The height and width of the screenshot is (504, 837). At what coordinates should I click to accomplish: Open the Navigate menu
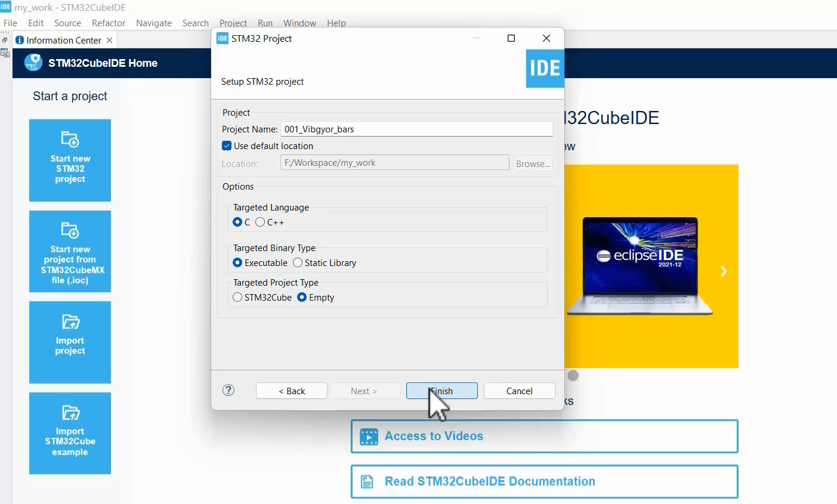click(154, 23)
